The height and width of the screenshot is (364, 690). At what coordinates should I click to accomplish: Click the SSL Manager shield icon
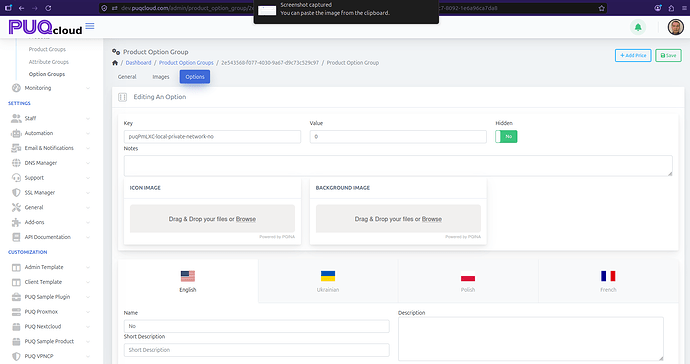(16, 193)
